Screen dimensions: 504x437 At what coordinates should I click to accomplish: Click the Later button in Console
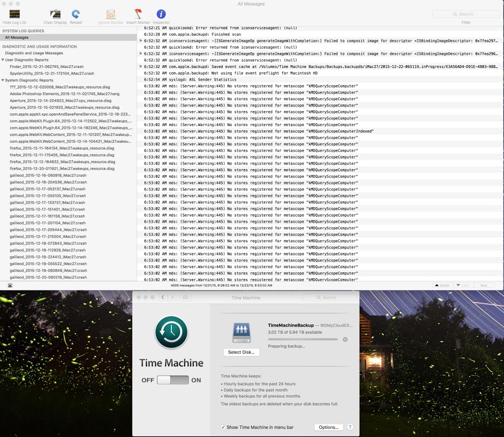[463, 285]
